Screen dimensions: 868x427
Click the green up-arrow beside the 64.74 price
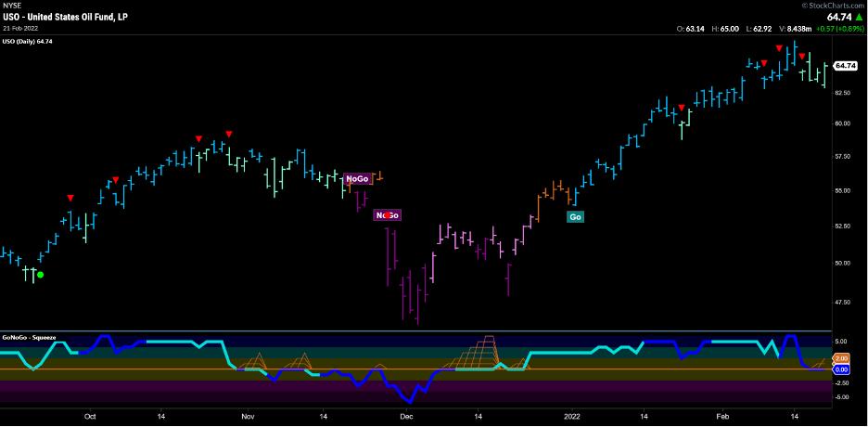[x=860, y=17]
